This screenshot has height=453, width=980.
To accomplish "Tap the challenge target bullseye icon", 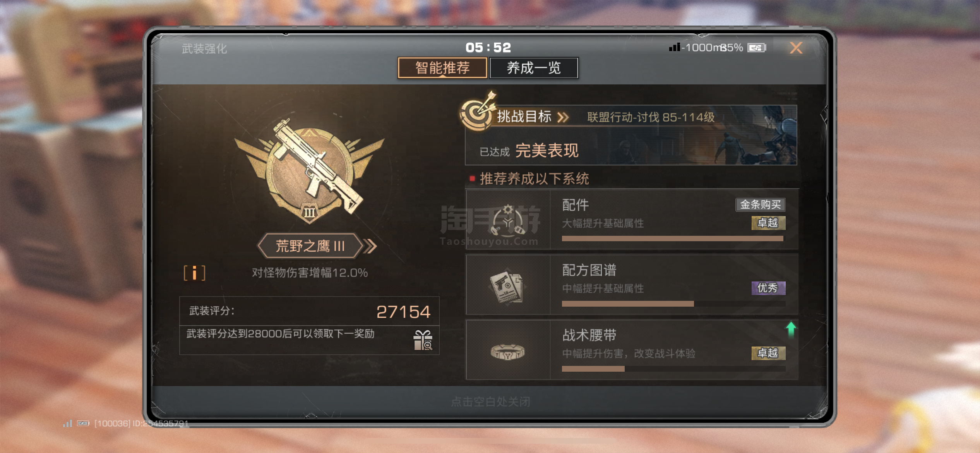I will point(478,112).
